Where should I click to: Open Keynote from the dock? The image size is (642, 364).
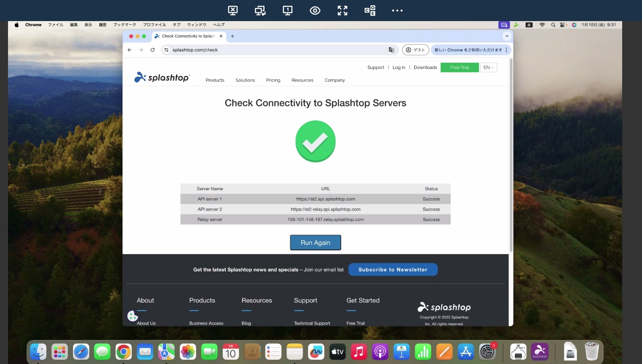[402, 351]
